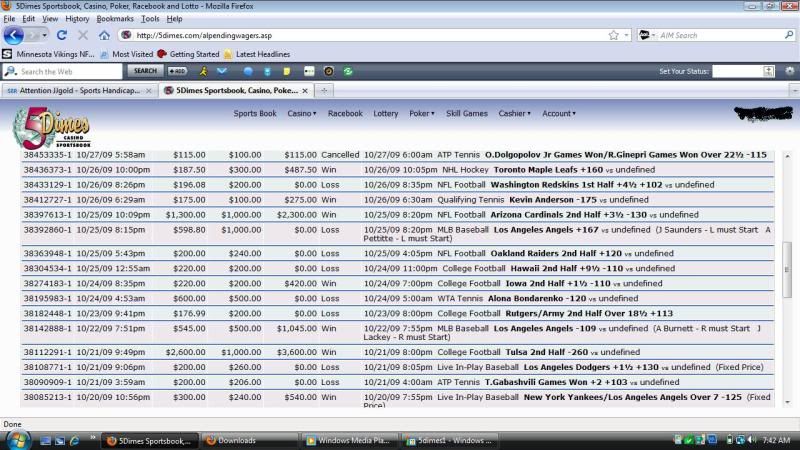800x450 pixels.
Task: Open the Tools menu
Action: (150, 18)
